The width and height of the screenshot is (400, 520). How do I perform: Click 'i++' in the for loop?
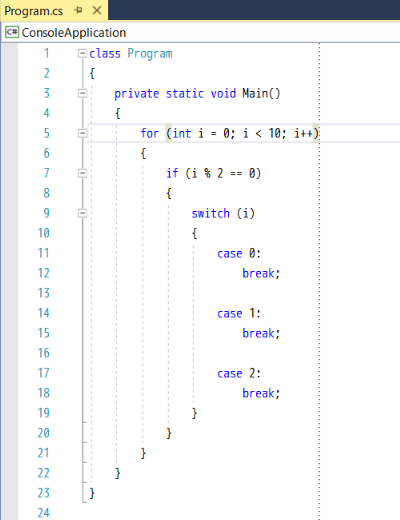(304, 133)
